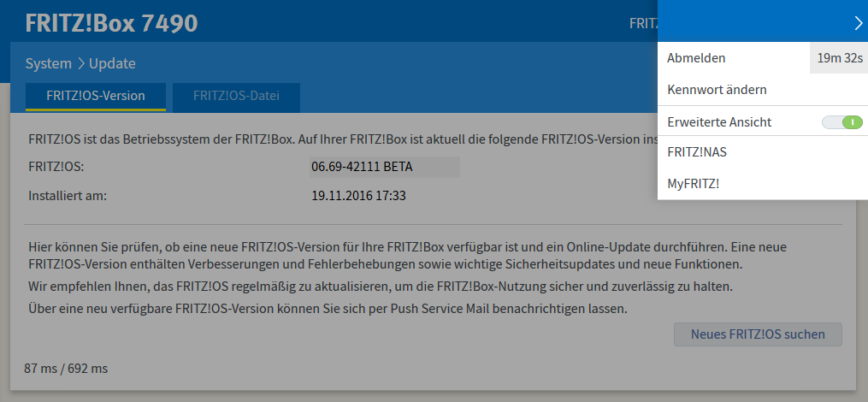Open FRITZ!NAS from the menu
This screenshot has height=402, width=868.
pyautogui.click(x=697, y=152)
